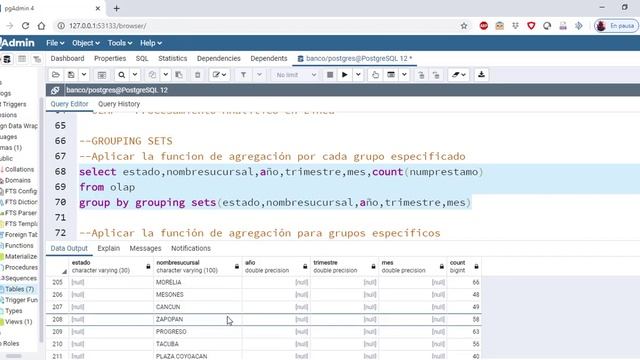Image resolution: width=640 pixels, height=360 pixels.
Task: Click the nombresucursal column header
Action: (198, 267)
